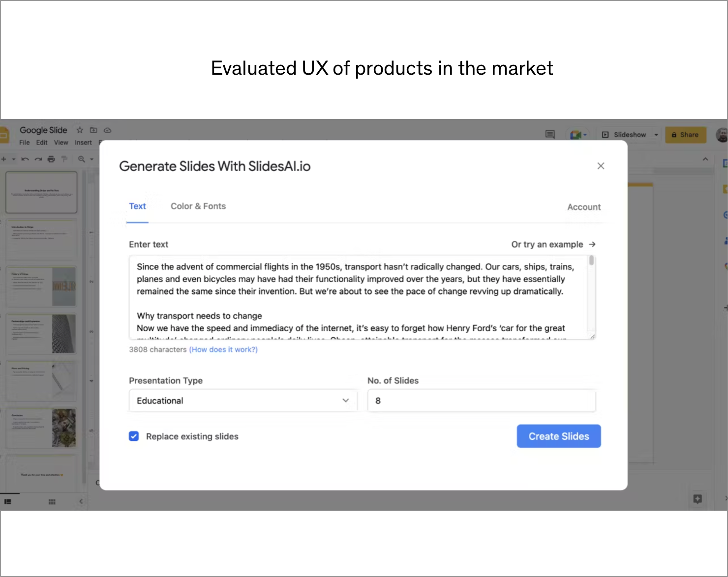
Task: Click the Google Slides logo icon
Action: [4, 135]
